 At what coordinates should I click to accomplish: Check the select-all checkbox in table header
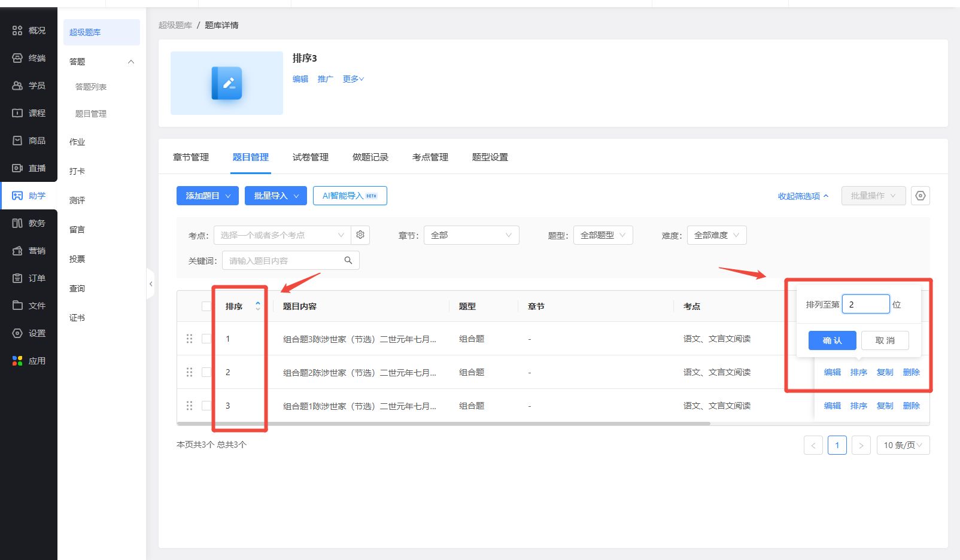tap(206, 306)
